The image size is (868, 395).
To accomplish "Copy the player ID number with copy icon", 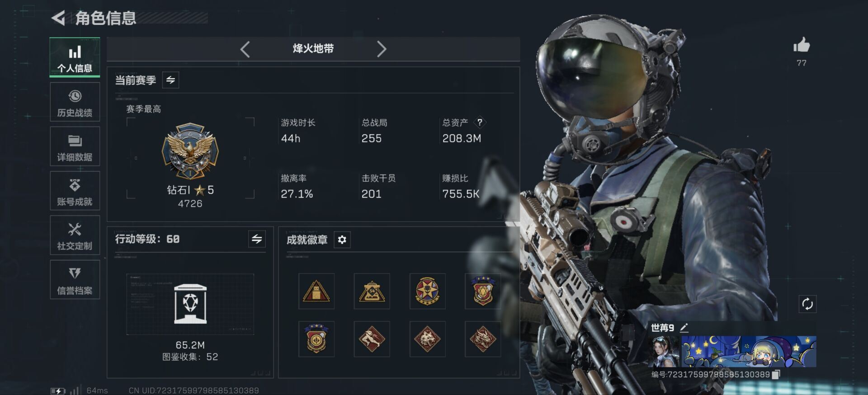I will (776, 375).
